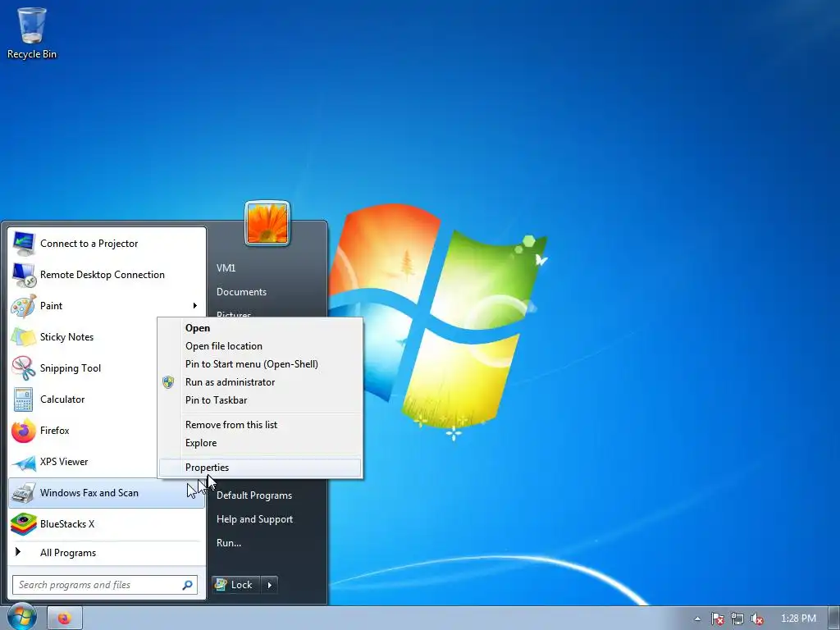Viewport: 840px width, 630px height.
Task: Click the Connect to a Projector icon
Action: (x=24, y=244)
